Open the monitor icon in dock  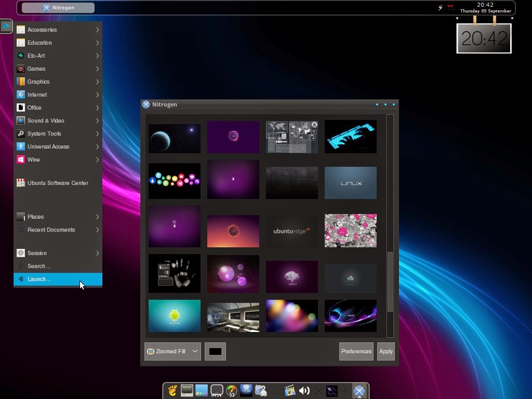pos(187,391)
